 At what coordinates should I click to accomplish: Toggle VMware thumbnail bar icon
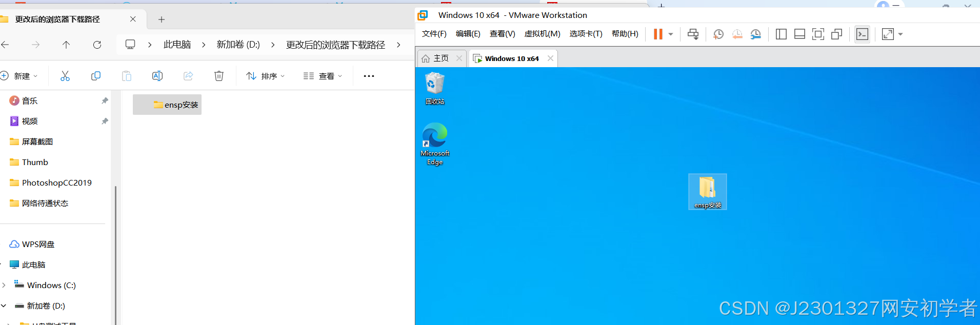799,34
